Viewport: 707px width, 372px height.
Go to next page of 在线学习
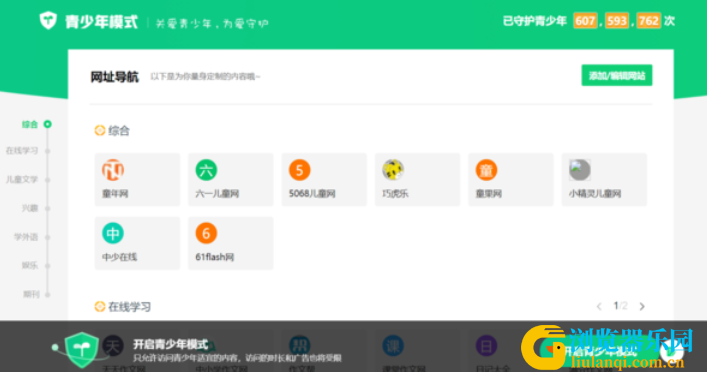tap(642, 307)
